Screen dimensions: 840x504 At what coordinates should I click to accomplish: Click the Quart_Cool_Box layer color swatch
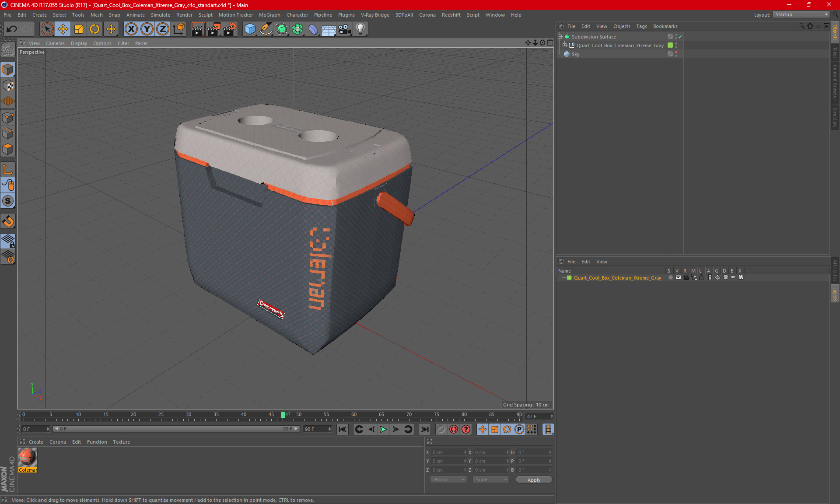pyautogui.click(x=569, y=278)
